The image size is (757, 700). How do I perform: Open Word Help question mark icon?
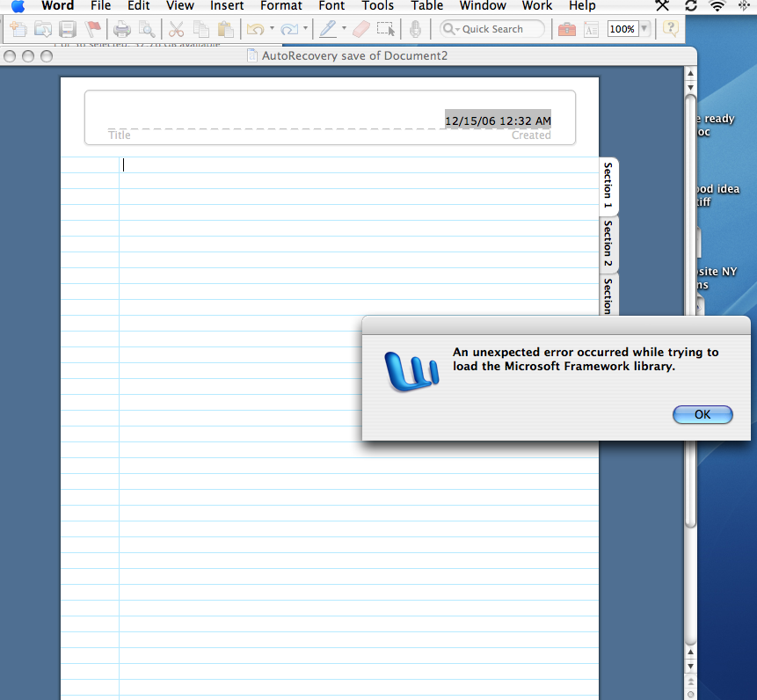(671, 28)
